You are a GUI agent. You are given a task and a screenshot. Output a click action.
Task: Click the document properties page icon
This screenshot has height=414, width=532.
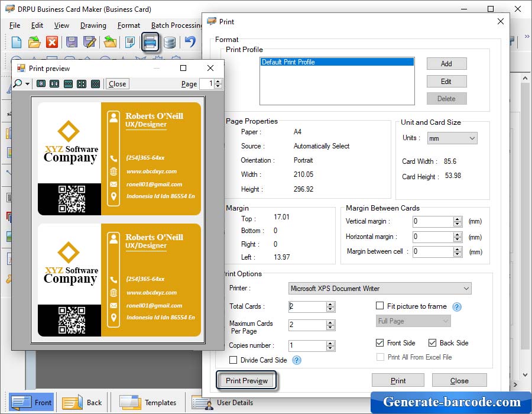click(130, 42)
